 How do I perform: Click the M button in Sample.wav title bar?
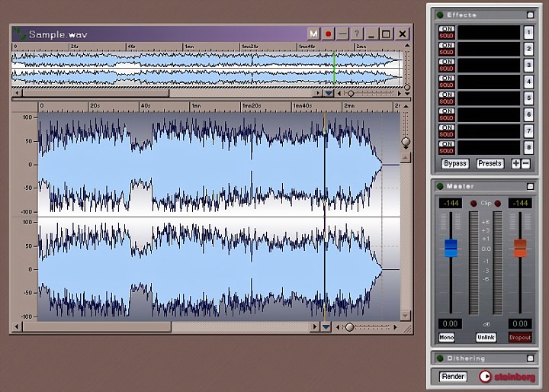pyautogui.click(x=313, y=34)
